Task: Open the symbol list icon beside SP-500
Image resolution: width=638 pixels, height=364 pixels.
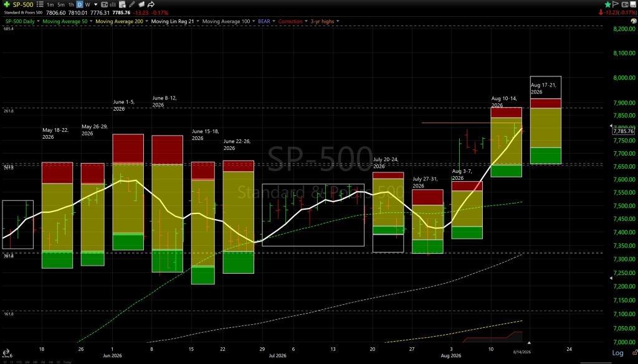Action: (x=39, y=4)
